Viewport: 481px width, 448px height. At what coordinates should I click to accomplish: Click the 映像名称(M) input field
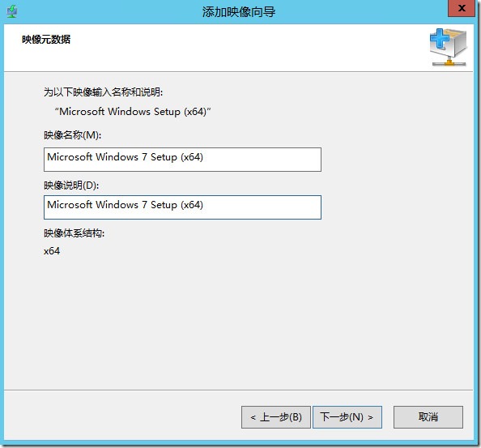pyautogui.click(x=182, y=160)
